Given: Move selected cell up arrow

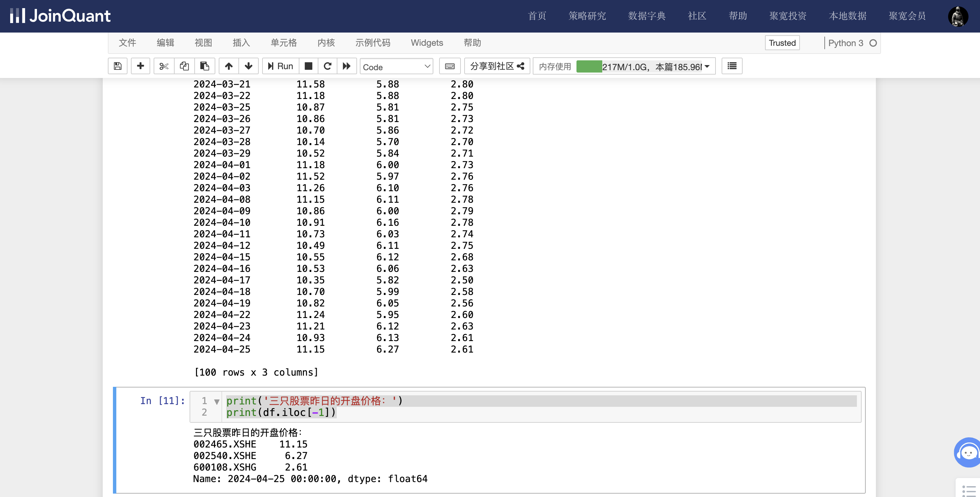Looking at the screenshot, I should (229, 66).
